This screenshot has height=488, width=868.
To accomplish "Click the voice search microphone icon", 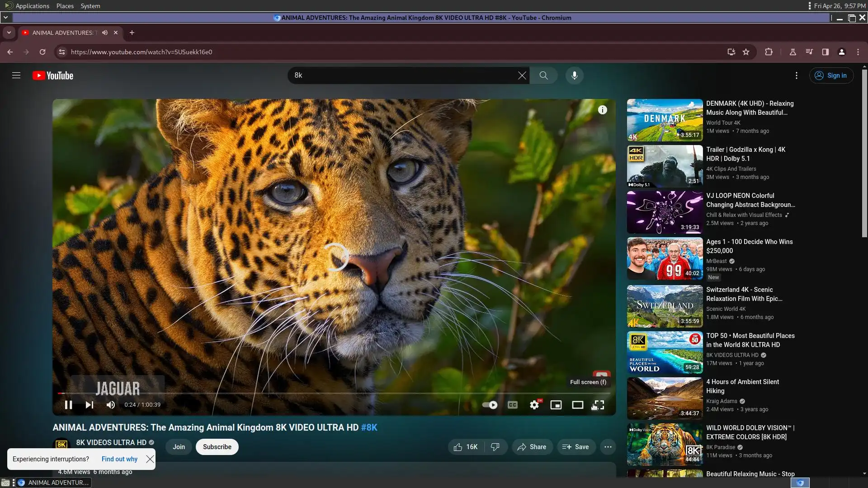I will 574,75.
